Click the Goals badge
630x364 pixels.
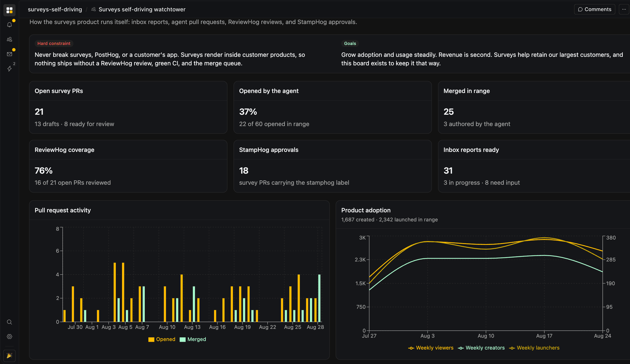point(350,43)
